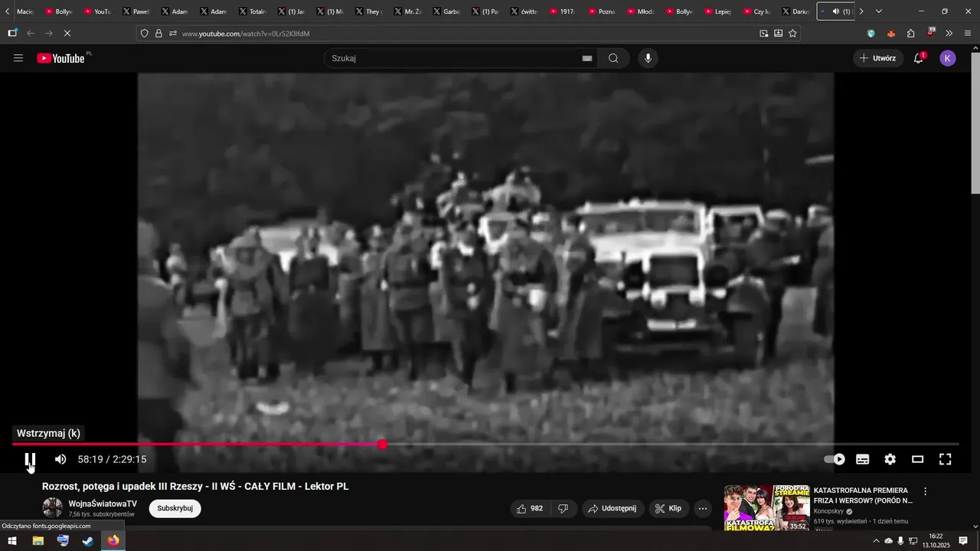
Task: Open the WojnaŚwiatowaTV channel avatar
Action: [52, 507]
